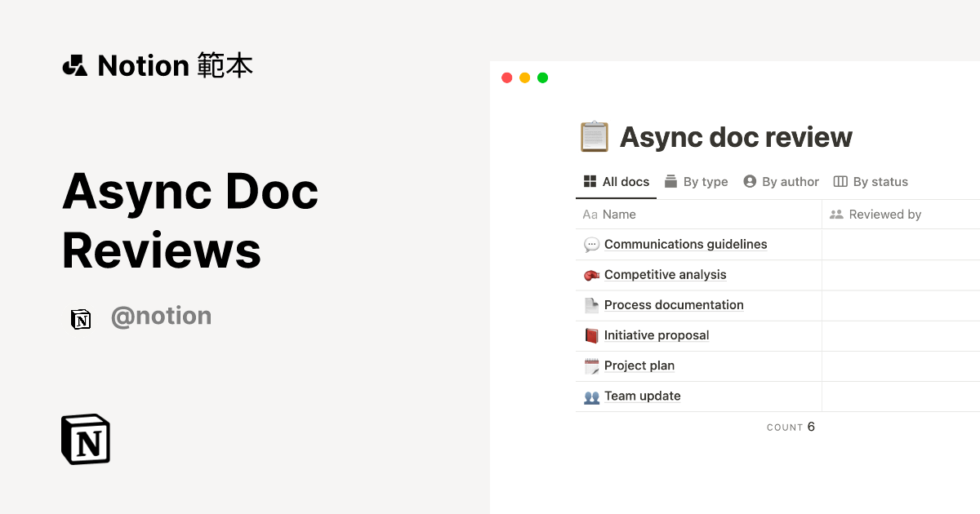Click the spiral notepad icon beside Project plan

[x=590, y=366]
